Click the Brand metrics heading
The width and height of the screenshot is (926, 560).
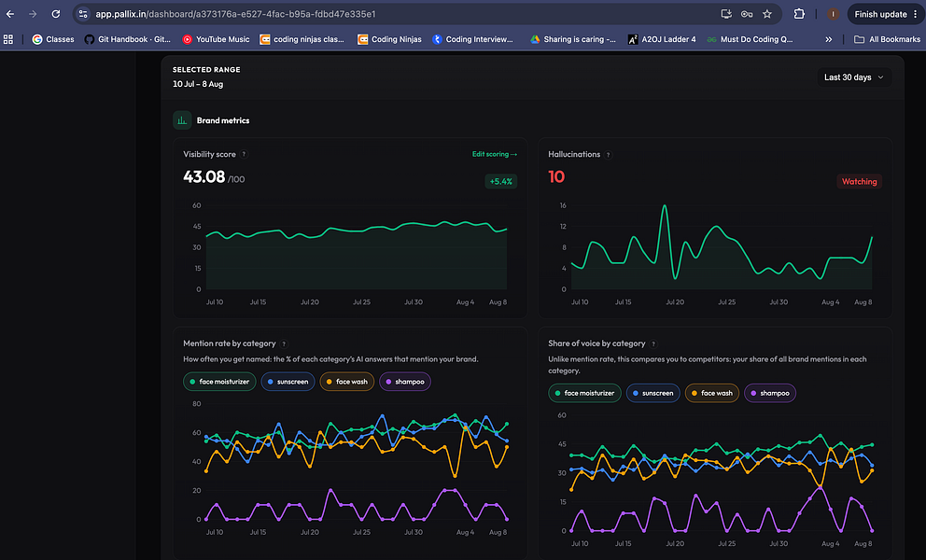pos(223,120)
